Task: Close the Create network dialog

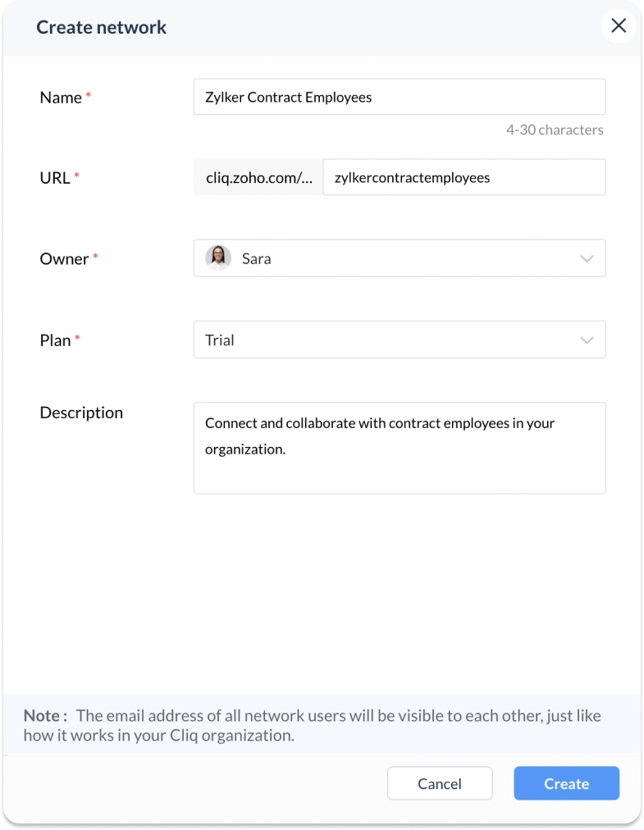Action: 619,26
